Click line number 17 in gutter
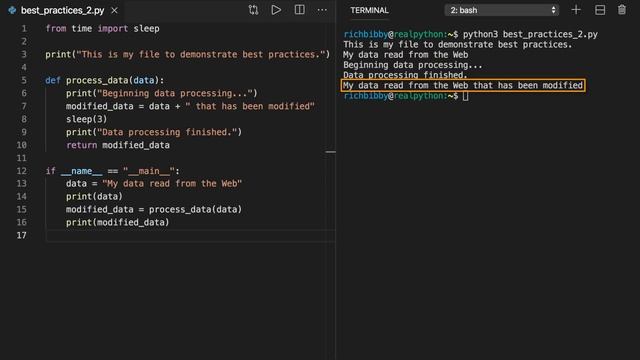640x360 pixels. click(22, 236)
